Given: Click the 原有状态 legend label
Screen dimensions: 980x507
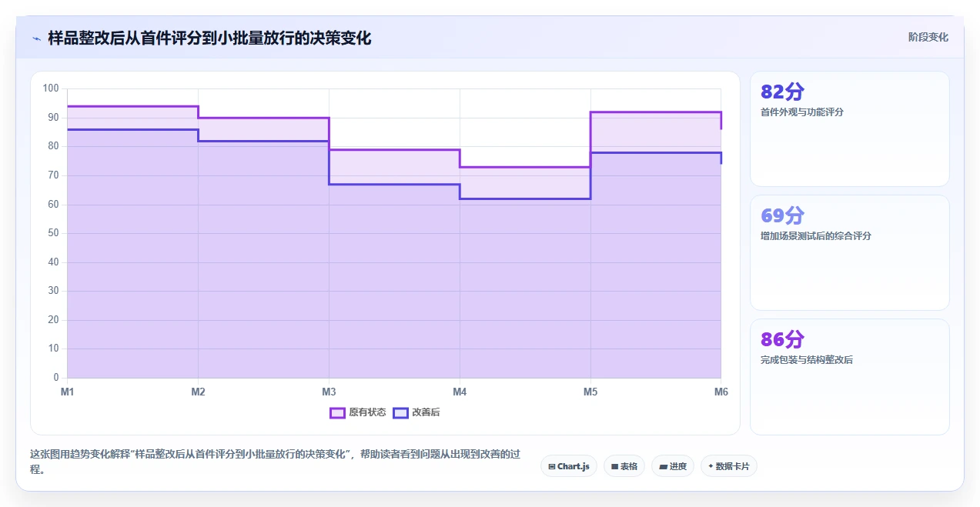Looking at the screenshot, I should coord(367,413).
